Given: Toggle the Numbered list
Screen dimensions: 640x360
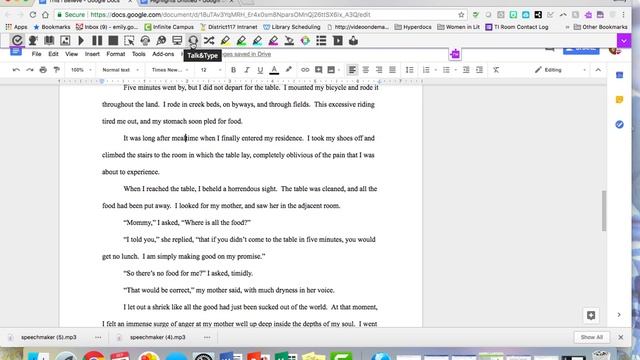Looking at the screenshot, I should [x=426, y=70].
